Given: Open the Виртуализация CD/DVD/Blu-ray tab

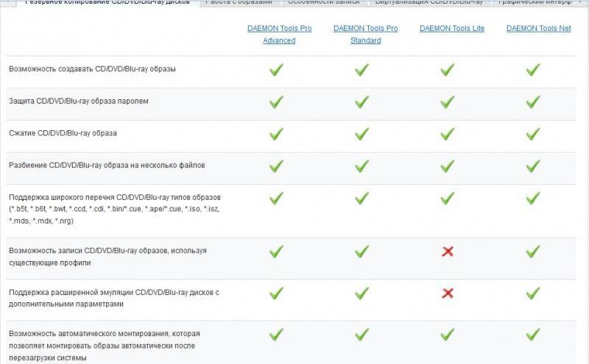Looking at the screenshot, I should (429, 2).
